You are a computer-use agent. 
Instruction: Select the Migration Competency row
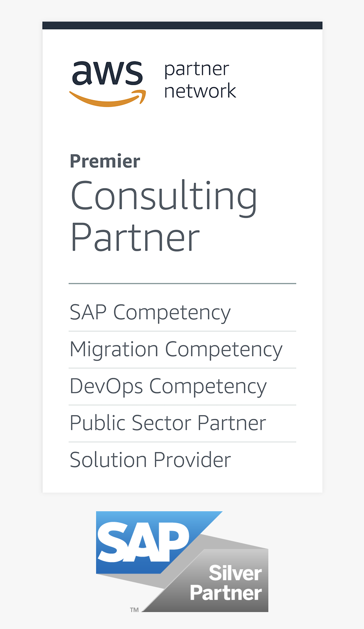pyautogui.click(x=176, y=349)
